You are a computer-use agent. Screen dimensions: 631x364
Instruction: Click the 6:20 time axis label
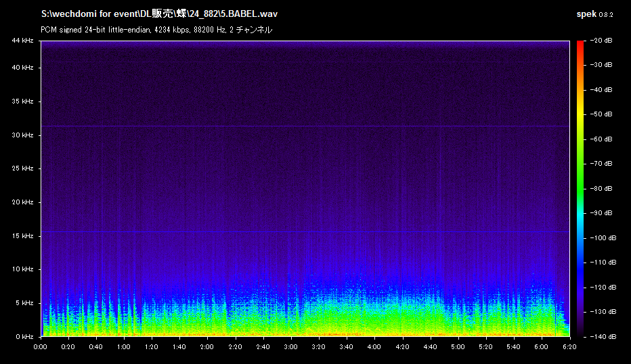[x=569, y=346]
